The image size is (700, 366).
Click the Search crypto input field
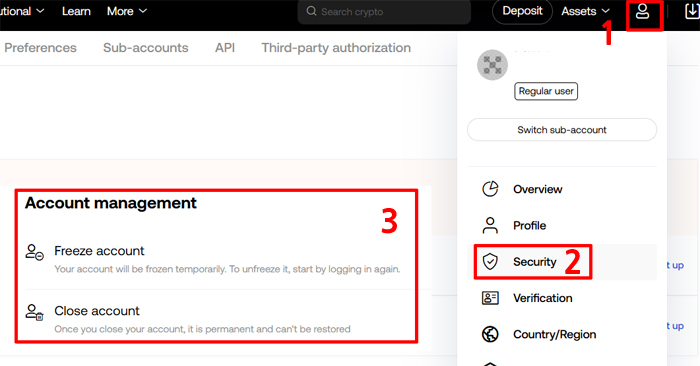(x=384, y=12)
